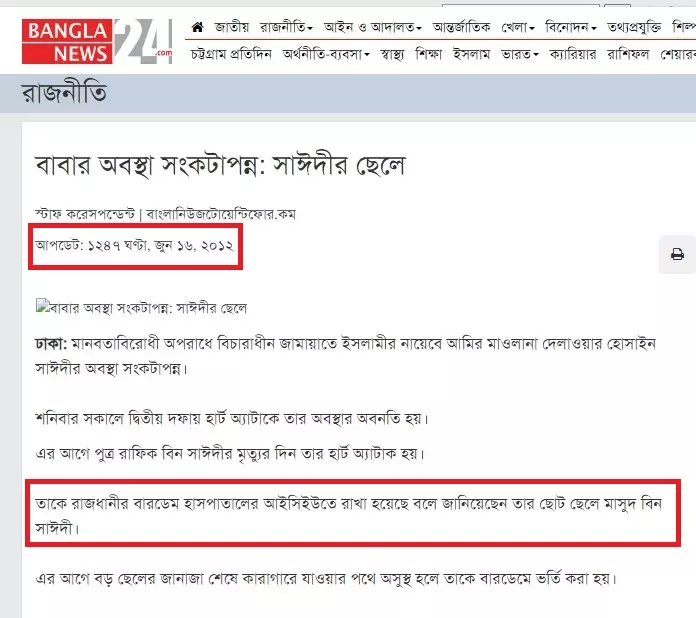Expand the ভারত dropdown menu
696x618 pixels.
click(520, 54)
